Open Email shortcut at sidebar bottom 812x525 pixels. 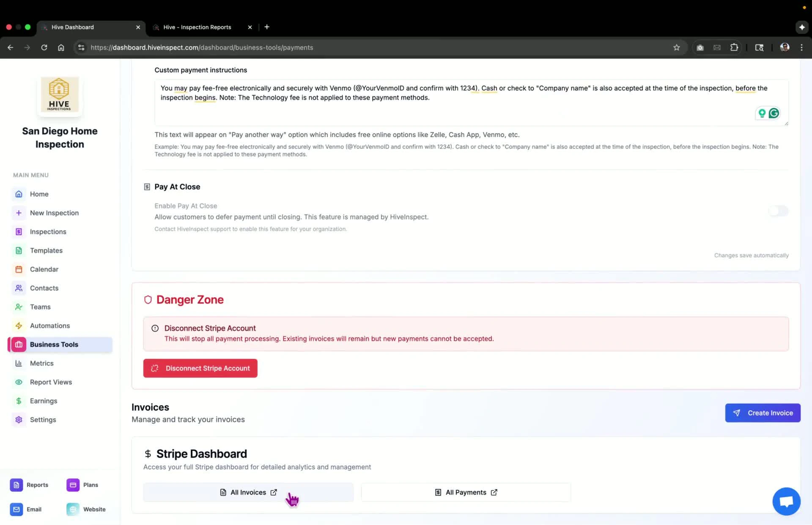pos(26,509)
